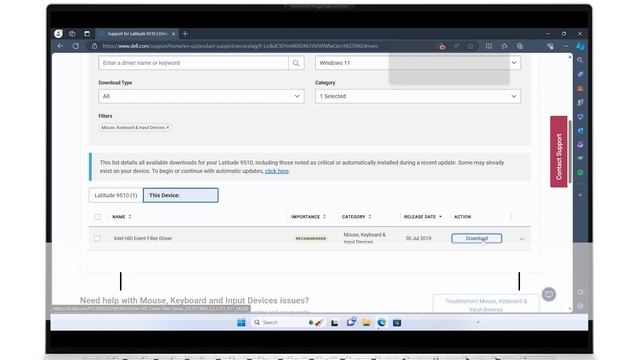The height and width of the screenshot is (360, 640).
Task: Add a sidebar app with plus icon
Action: click(580, 195)
